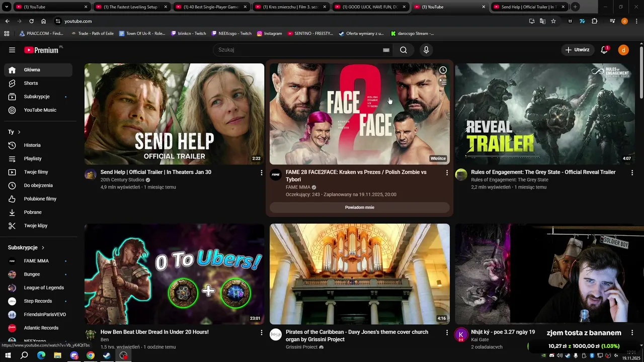Reload the page

point(31,21)
